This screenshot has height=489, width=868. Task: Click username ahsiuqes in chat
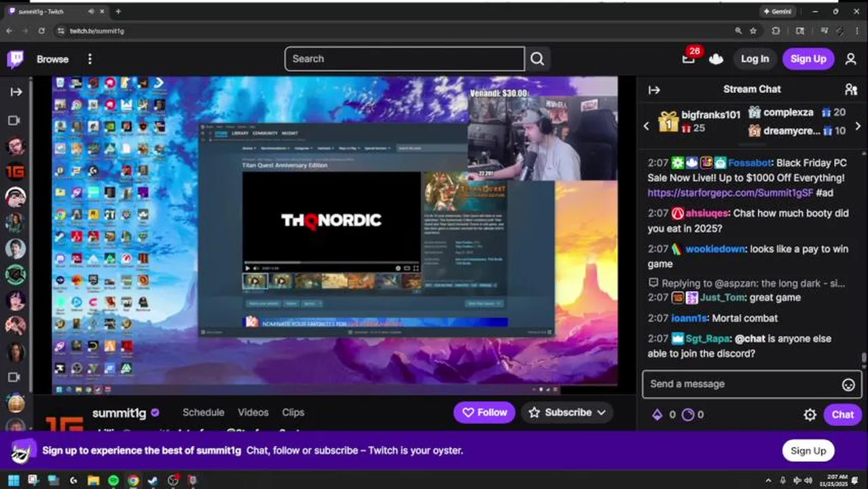tap(706, 213)
